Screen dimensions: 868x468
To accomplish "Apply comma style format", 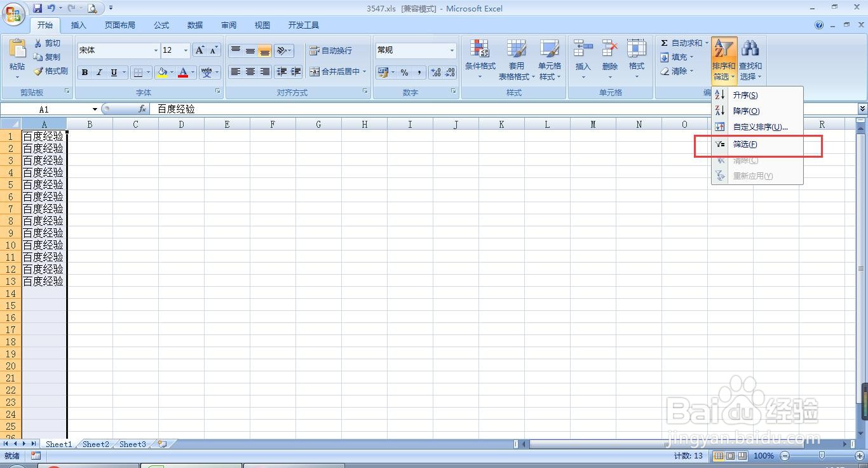I will click(x=419, y=72).
